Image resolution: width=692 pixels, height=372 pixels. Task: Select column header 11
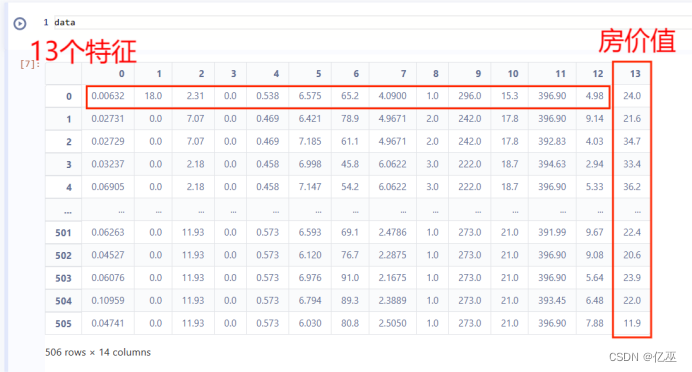click(x=560, y=74)
